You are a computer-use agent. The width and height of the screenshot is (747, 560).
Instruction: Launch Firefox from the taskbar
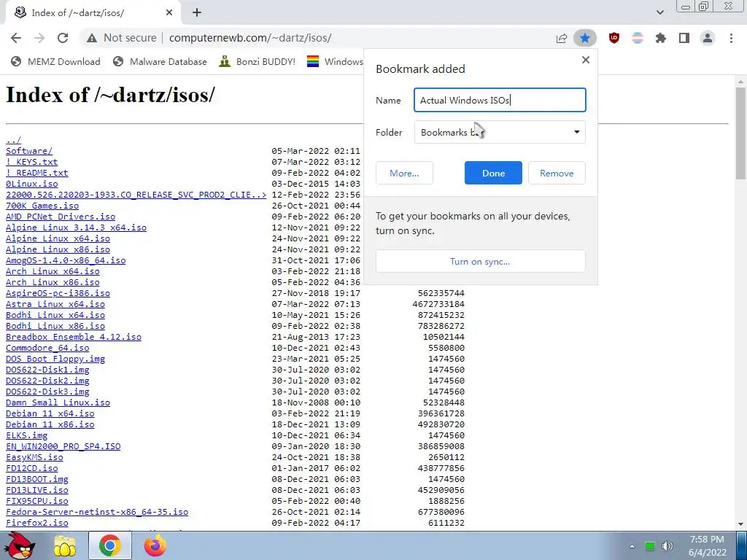(x=155, y=545)
